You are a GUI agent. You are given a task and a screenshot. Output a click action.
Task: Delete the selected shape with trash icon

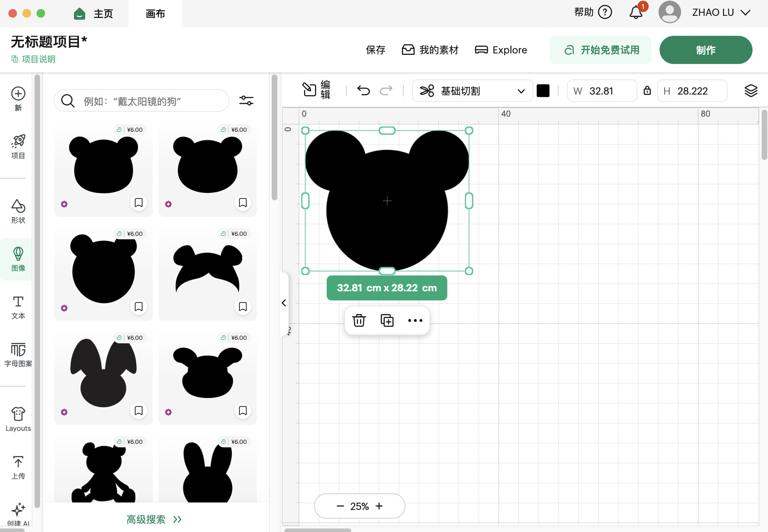[359, 320]
